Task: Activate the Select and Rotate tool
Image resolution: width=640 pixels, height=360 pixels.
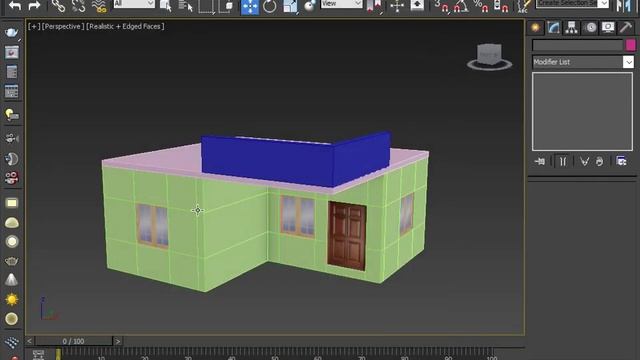Action: coord(269,6)
